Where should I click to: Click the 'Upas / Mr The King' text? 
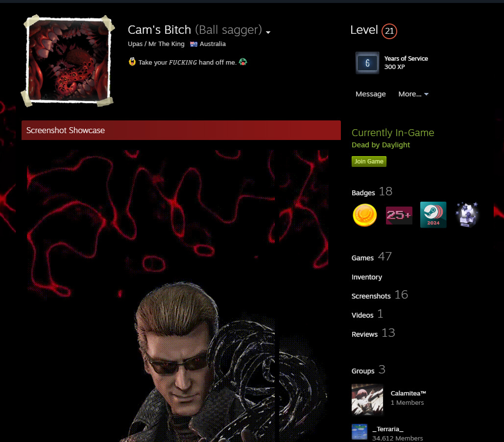156,44
